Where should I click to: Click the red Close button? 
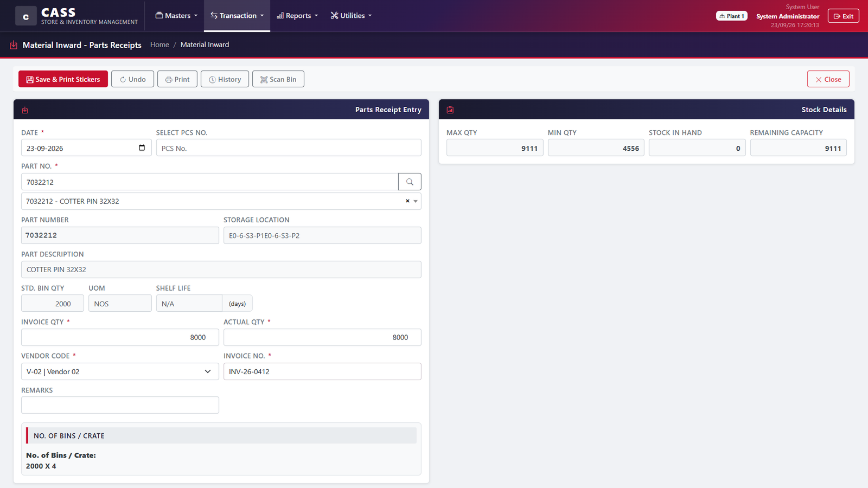(x=828, y=79)
